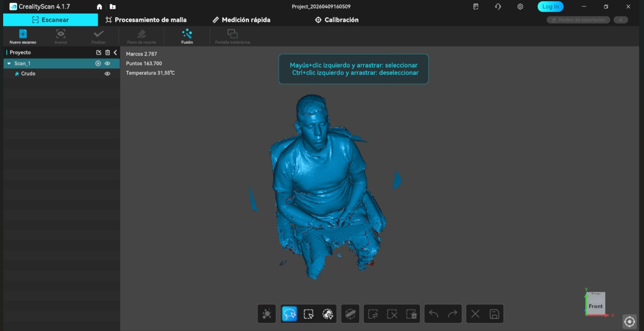The image size is (644, 331).
Task: Open the headset support icon
Action: click(x=498, y=7)
